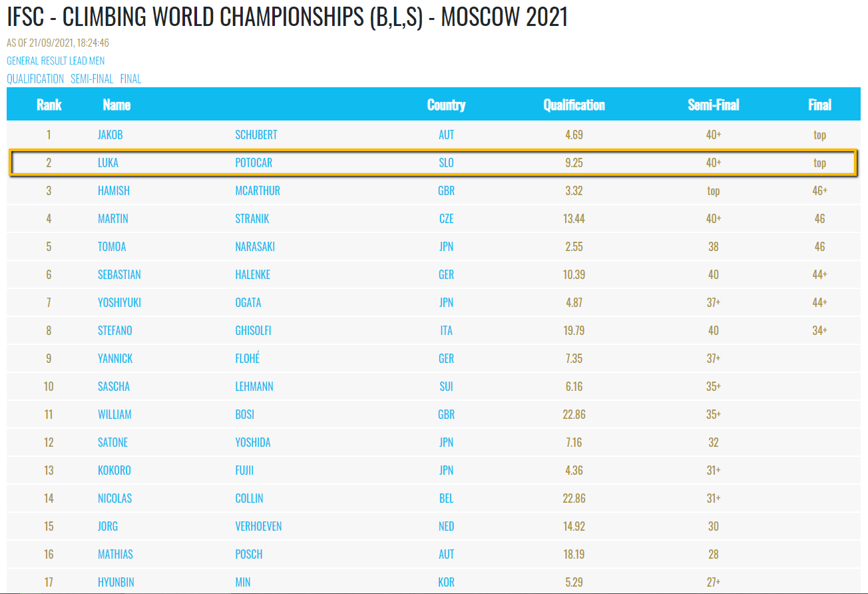Image resolution: width=868 pixels, height=594 pixels.
Task: Open the SEMI-FINAL results link
Action: (92, 79)
